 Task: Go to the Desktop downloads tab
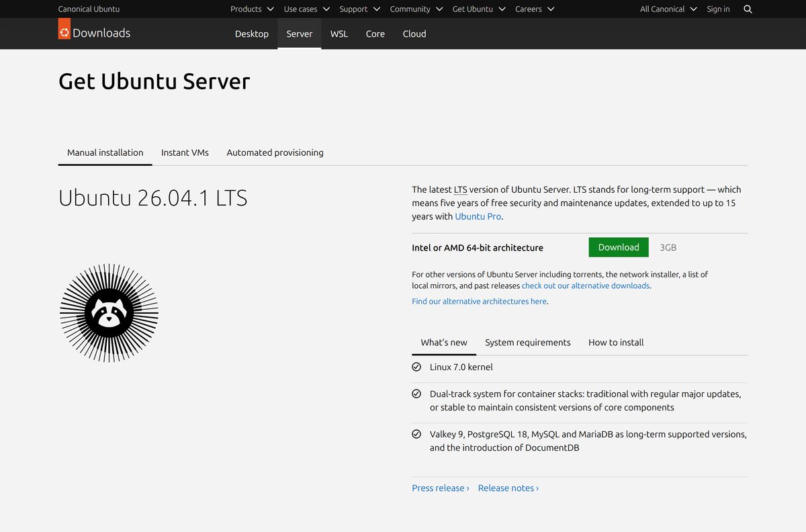pyautogui.click(x=252, y=34)
